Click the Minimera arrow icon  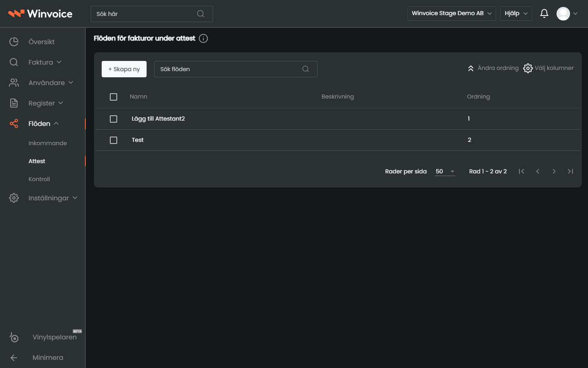(x=14, y=358)
